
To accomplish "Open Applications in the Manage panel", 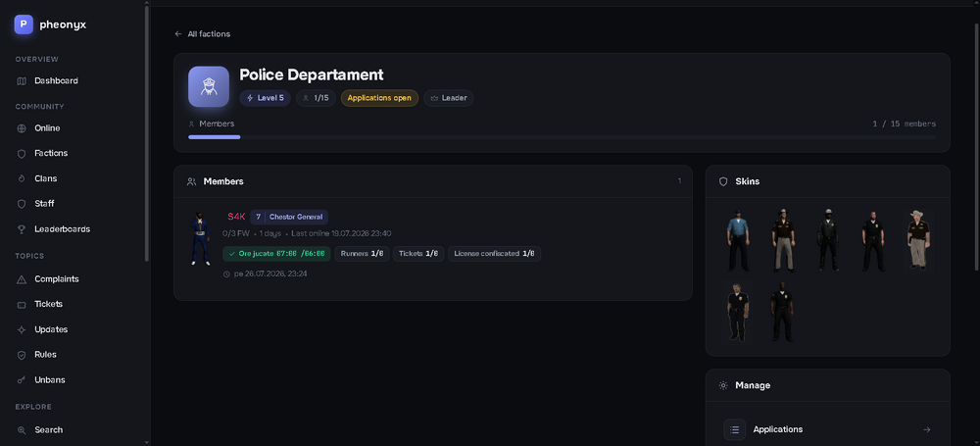I will pyautogui.click(x=827, y=429).
